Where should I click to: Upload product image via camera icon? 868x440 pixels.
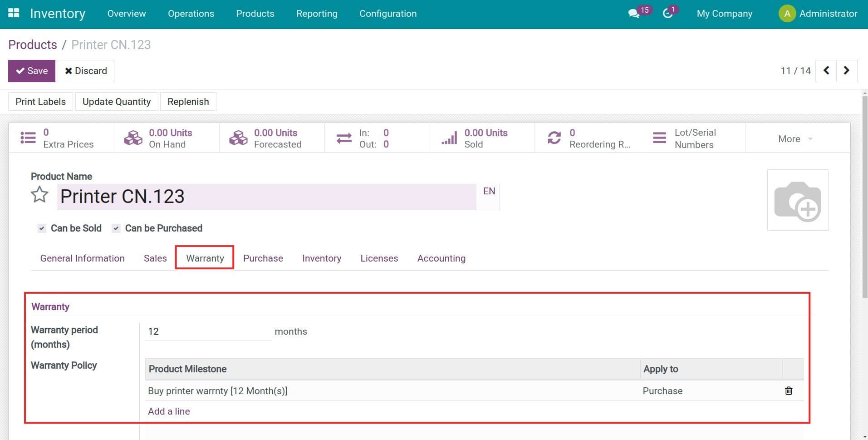pyautogui.click(x=797, y=200)
